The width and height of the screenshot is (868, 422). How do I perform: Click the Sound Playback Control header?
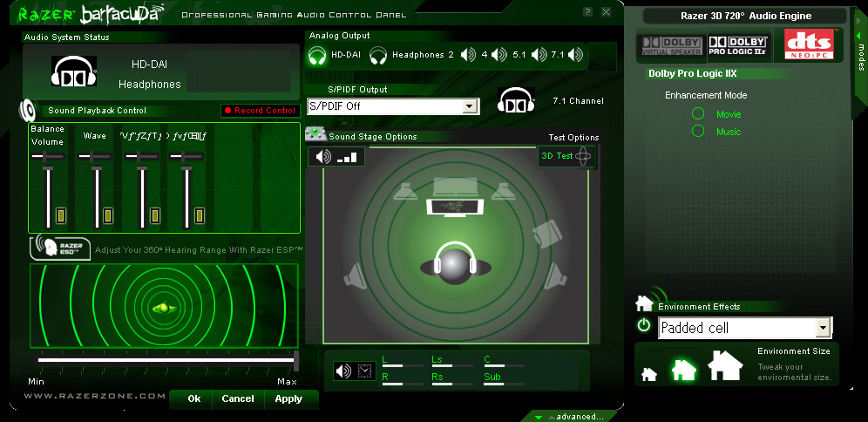[97, 110]
